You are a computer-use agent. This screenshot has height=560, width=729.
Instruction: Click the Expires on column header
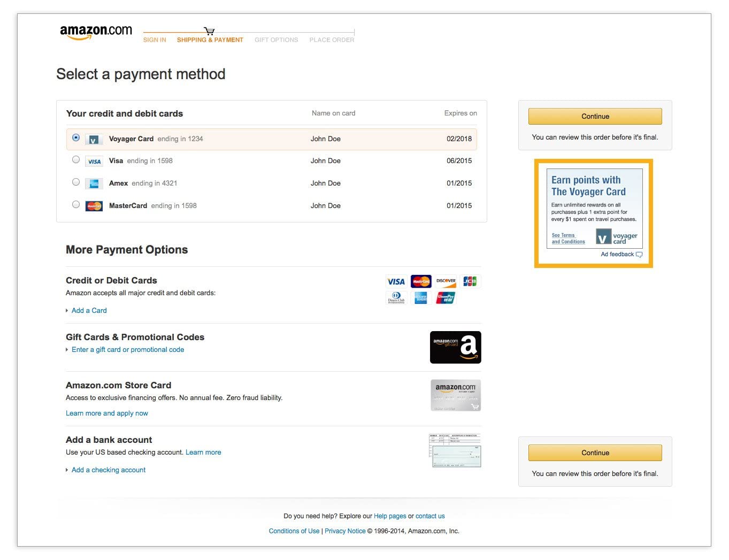461,113
